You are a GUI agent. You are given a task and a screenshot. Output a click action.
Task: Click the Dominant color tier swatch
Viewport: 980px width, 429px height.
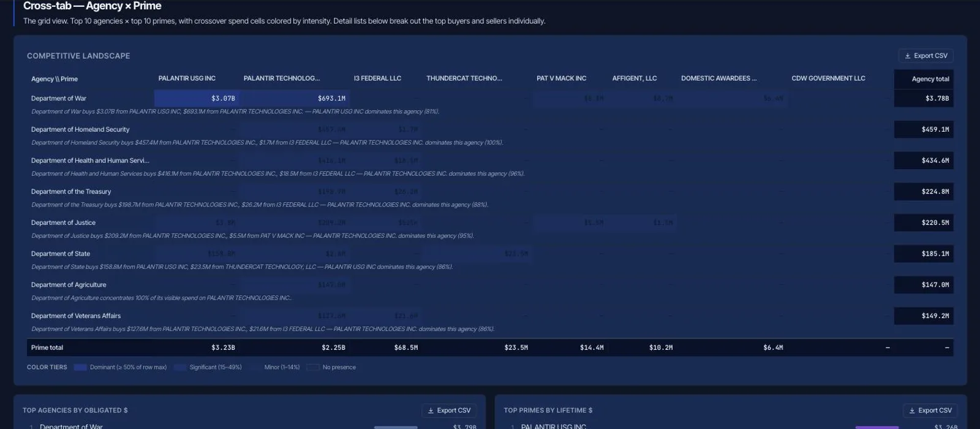(80, 368)
